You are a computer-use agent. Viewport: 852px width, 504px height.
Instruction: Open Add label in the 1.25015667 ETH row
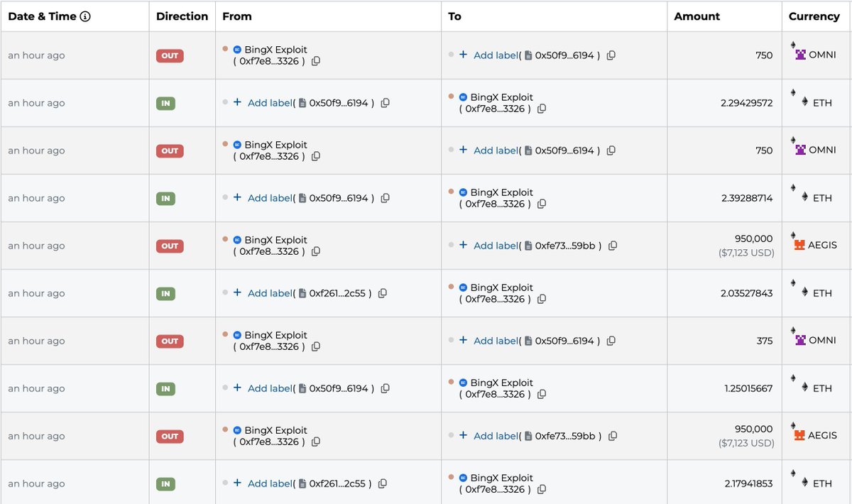pos(270,388)
